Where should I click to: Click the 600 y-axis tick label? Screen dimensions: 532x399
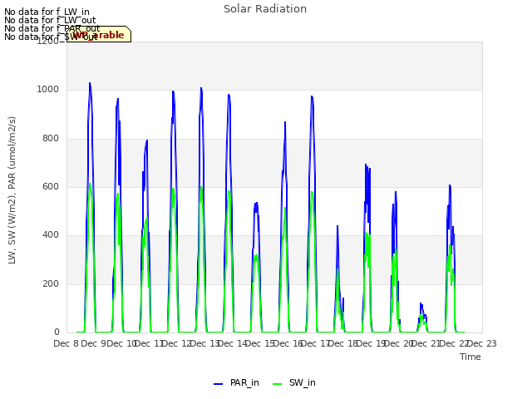point(51,186)
